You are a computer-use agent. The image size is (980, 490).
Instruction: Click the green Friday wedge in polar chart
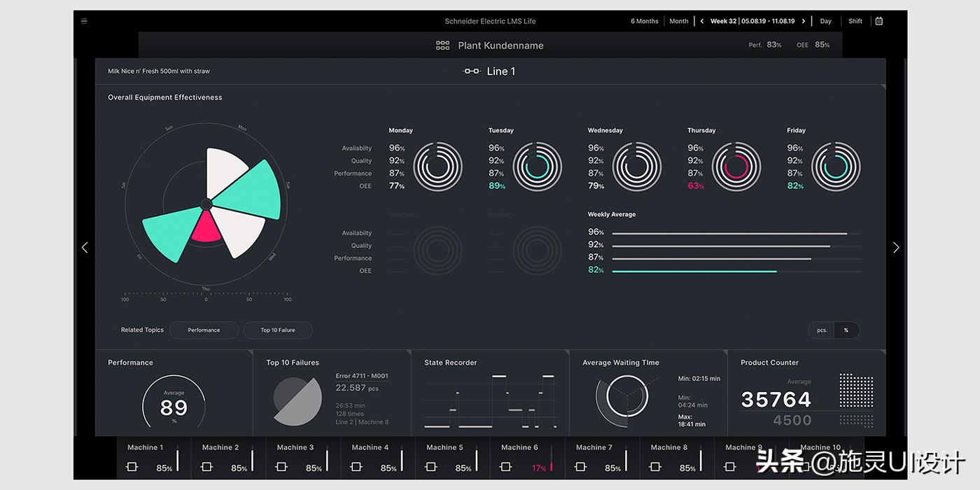pyautogui.click(x=171, y=231)
